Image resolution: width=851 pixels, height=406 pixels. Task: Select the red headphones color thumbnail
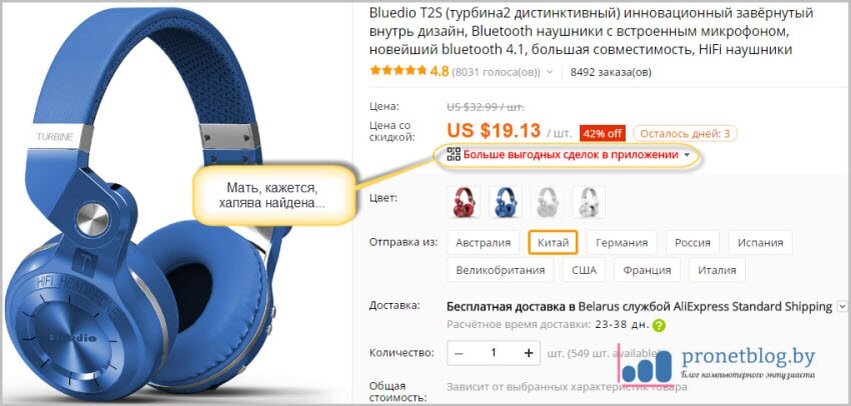click(464, 202)
